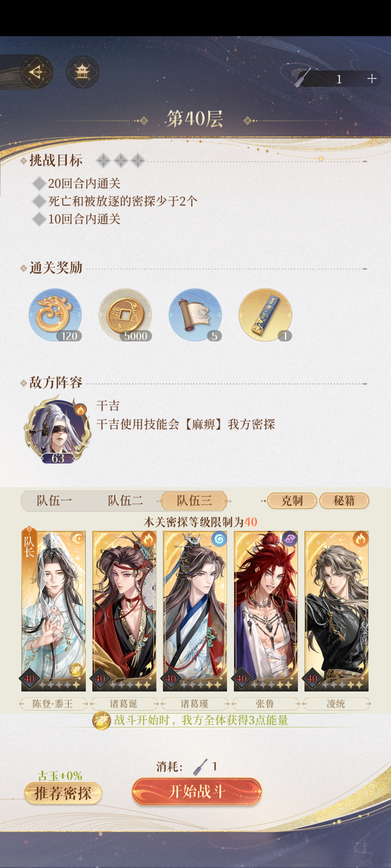Open the 秘籍 button
The width and height of the screenshot is (391, 868).
click(344, 501)
